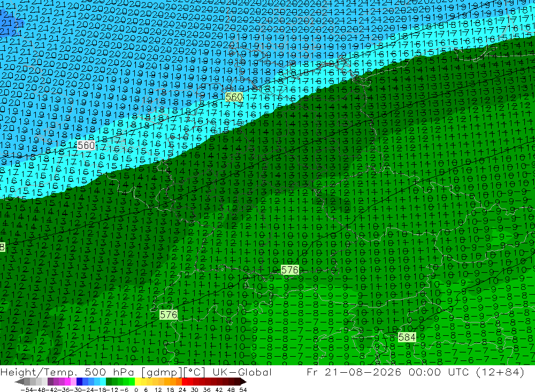Click the 584 height contour label
Image resolution: width=535 pixels, height=392 pixels.
coord(407,337)
